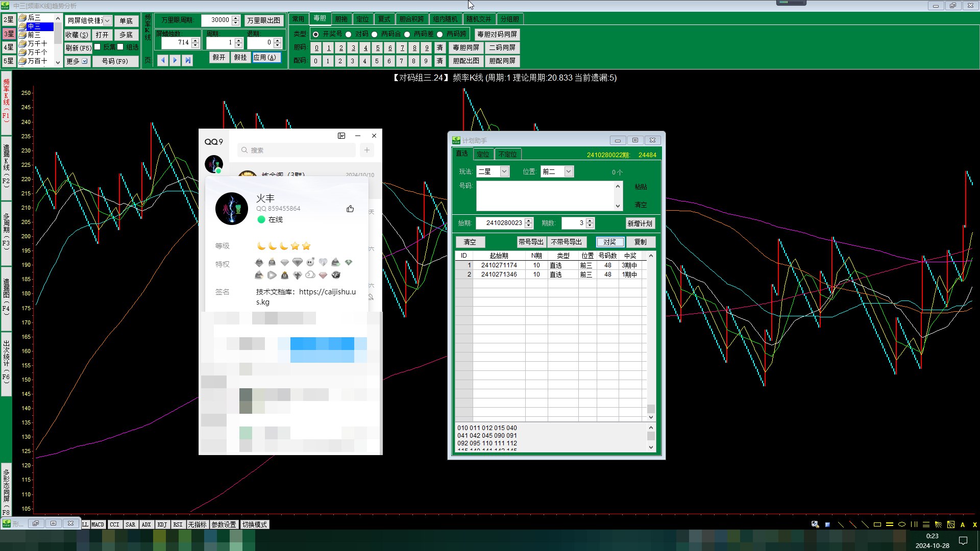This screenshot has height=551, width=980.
Task: Open the 前三 folder item
Action: point(34,35)
